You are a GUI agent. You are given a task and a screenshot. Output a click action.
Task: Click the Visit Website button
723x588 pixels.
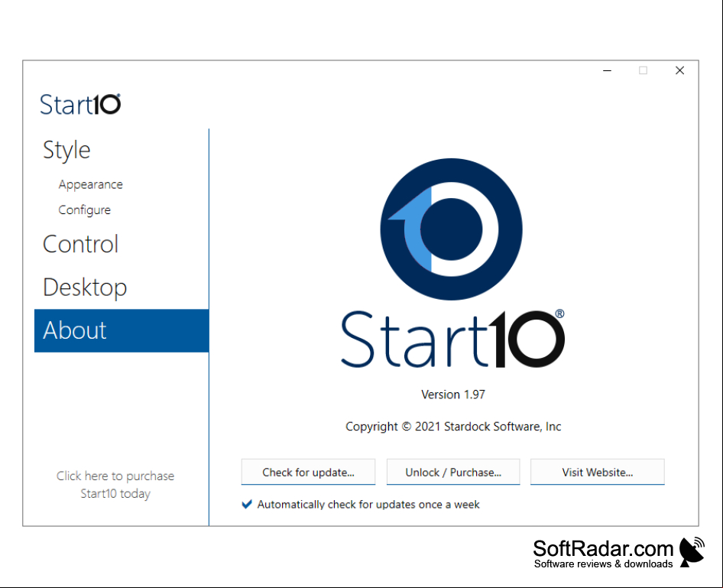tap(597, 473)
